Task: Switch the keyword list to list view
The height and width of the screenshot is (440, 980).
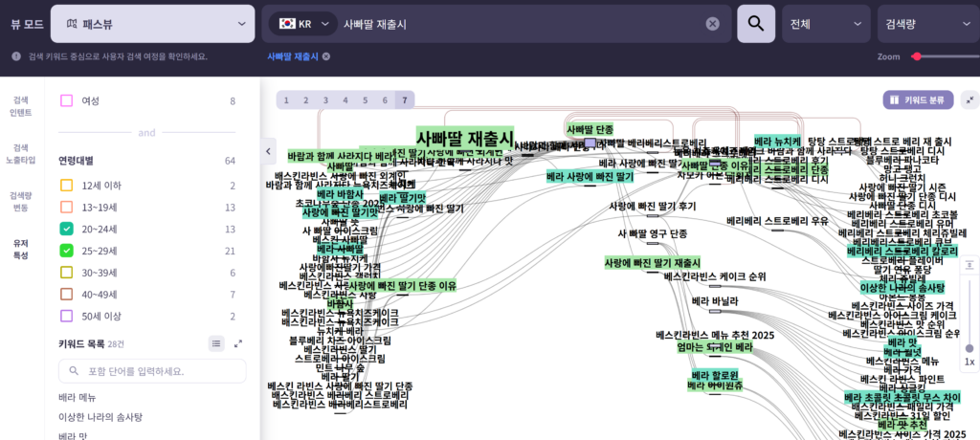Action: (x=216, y=343)
